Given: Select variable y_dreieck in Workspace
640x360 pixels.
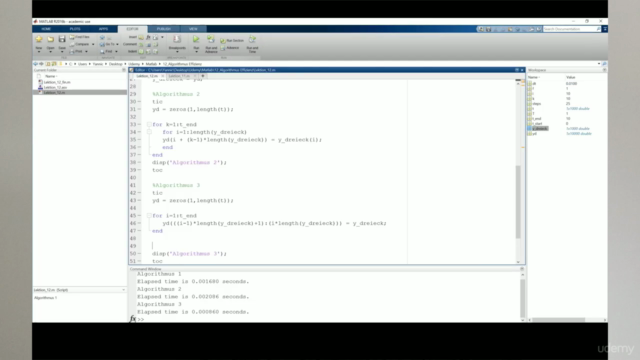Looking at the screenshot, I should click(540, 129).
